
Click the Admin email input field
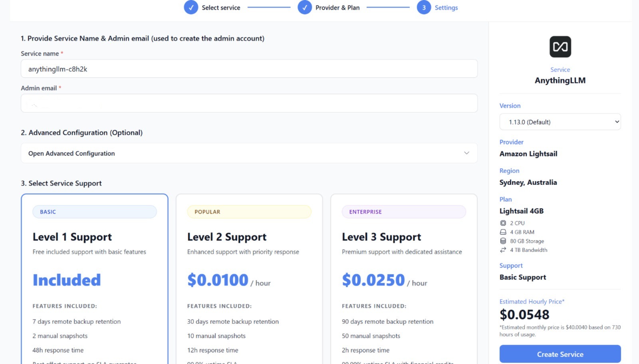(x=249, y=103)
